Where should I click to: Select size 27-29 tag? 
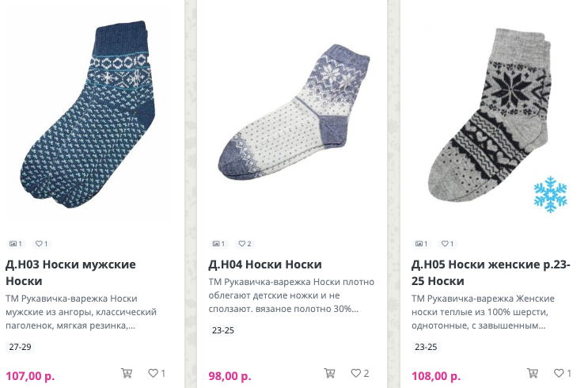coord(21,347)
